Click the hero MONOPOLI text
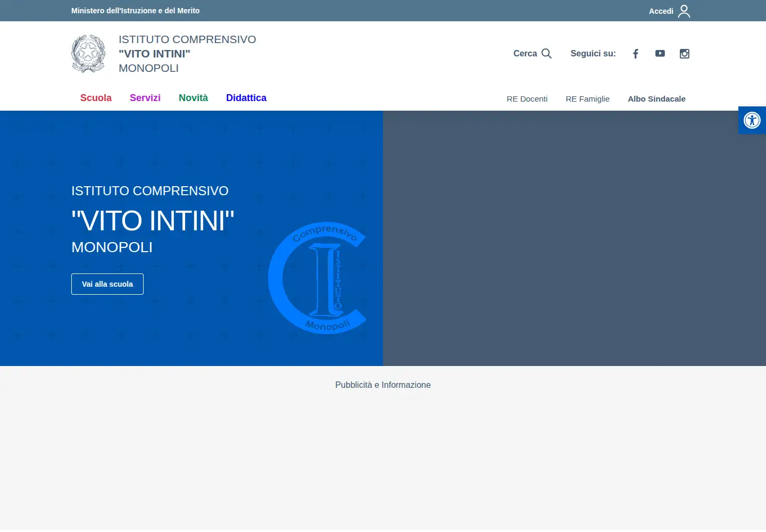The image size is (766, 532). 112,247
